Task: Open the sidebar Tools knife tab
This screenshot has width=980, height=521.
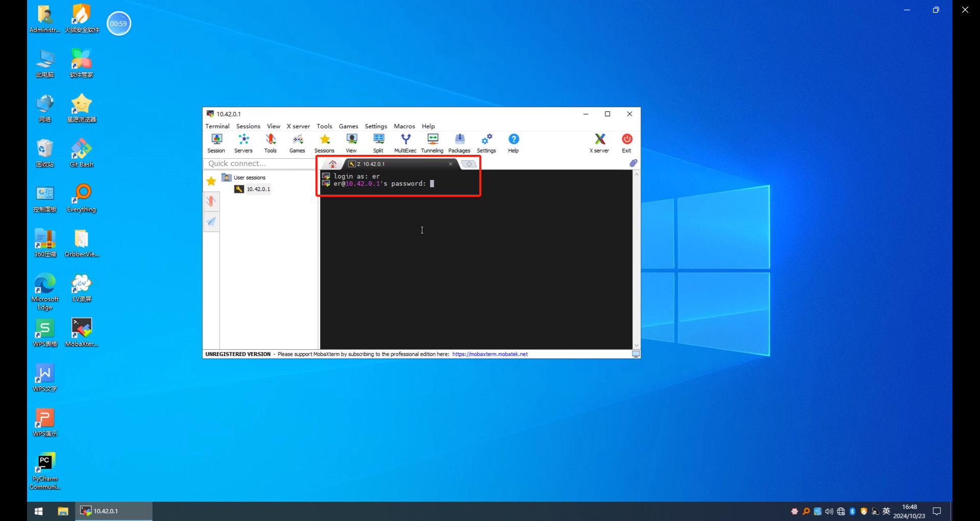Action: pyautogui.click(x=211, y=201)
